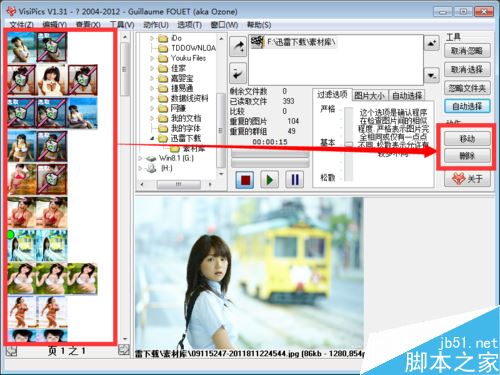This screenshot has width=500, height=375.
Task: Click the add folder arrow button
Action: point(238,47)
